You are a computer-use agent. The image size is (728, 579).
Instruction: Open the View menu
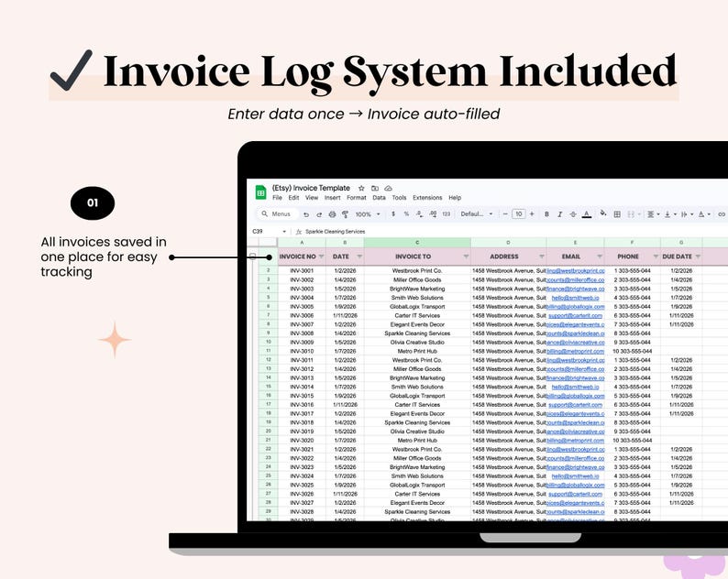tap(312, 198)
